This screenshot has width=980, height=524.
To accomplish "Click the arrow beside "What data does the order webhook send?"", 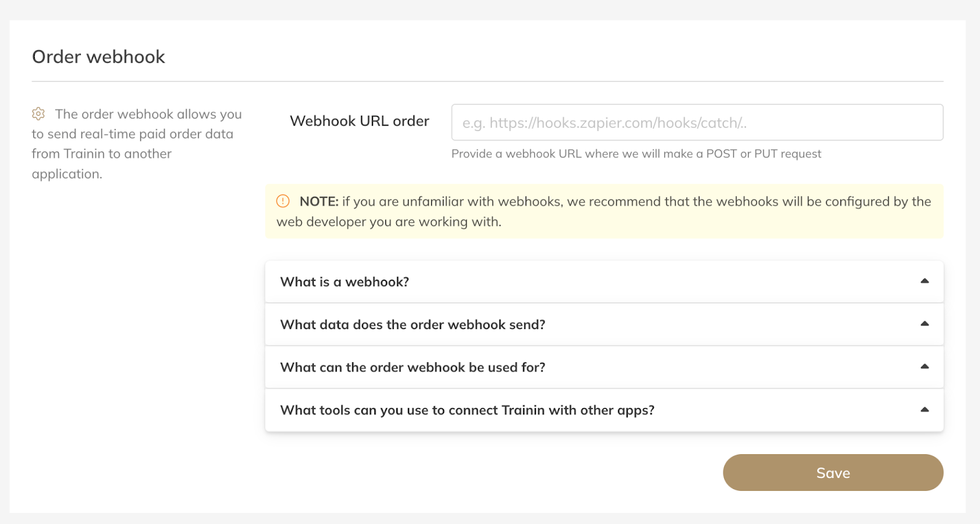I will point(924,324).
